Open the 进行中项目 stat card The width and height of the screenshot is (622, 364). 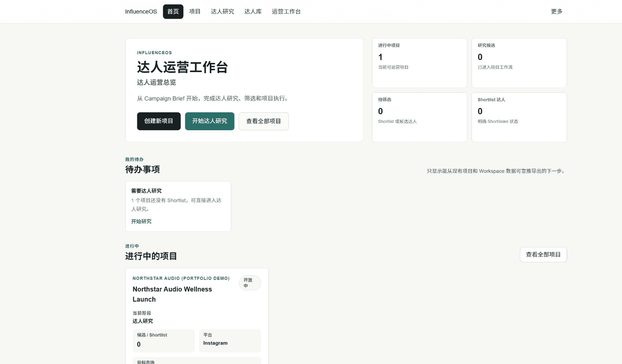[420, 63]
